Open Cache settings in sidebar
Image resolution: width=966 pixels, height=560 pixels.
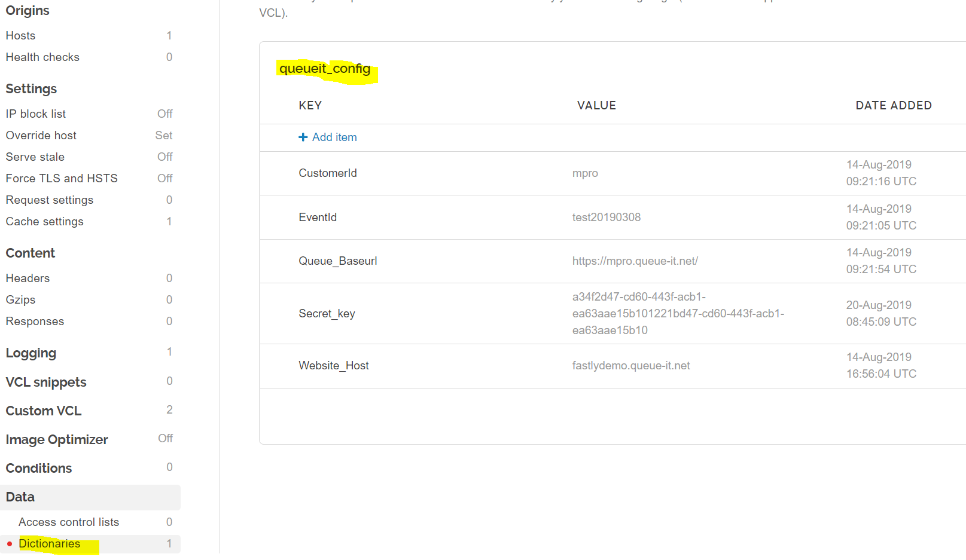click(x=45, y=222)
